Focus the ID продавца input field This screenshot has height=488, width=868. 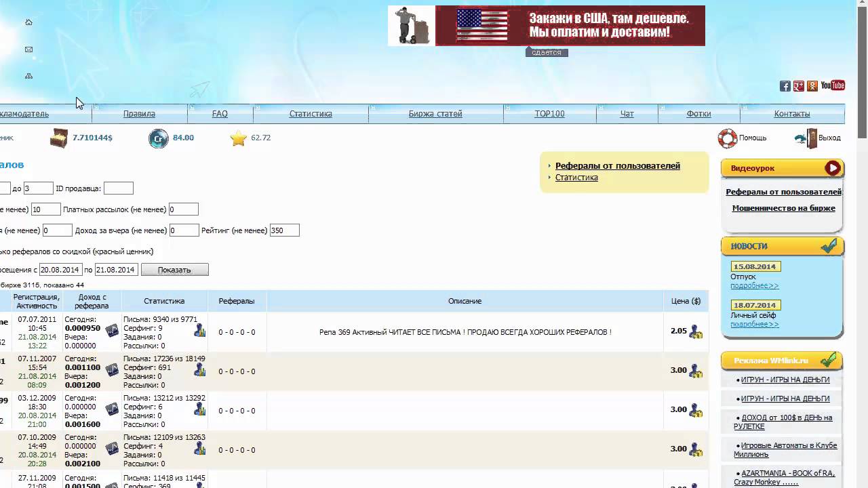119,188
